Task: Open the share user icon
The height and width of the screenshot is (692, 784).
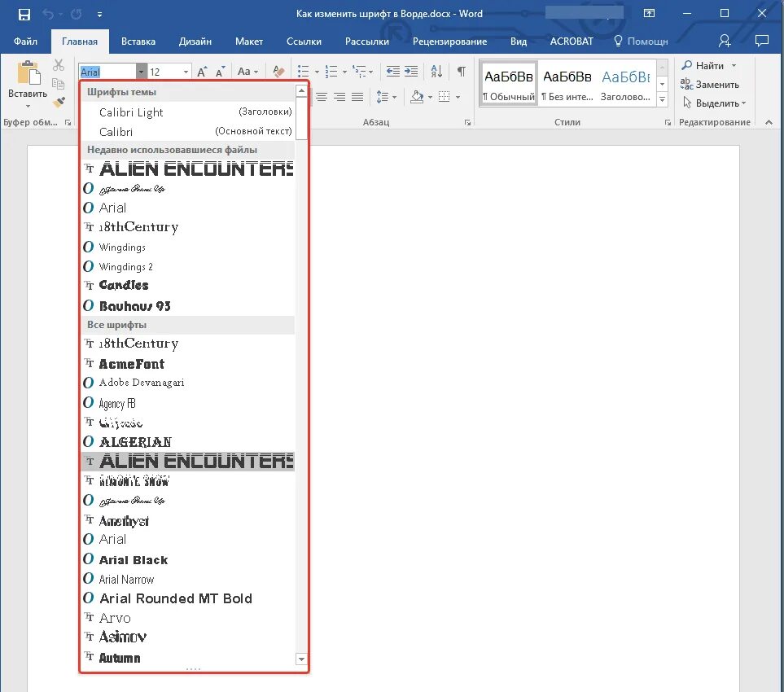Action: [x=725, y=41]
